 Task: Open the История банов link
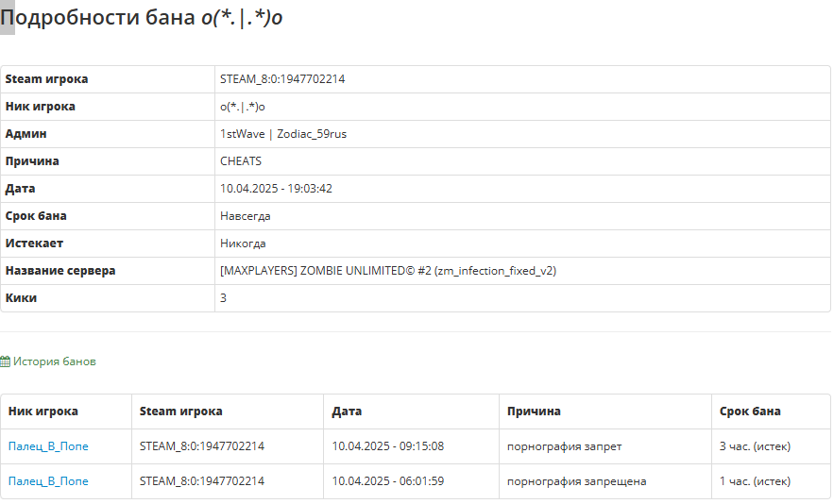pos(54,361)
